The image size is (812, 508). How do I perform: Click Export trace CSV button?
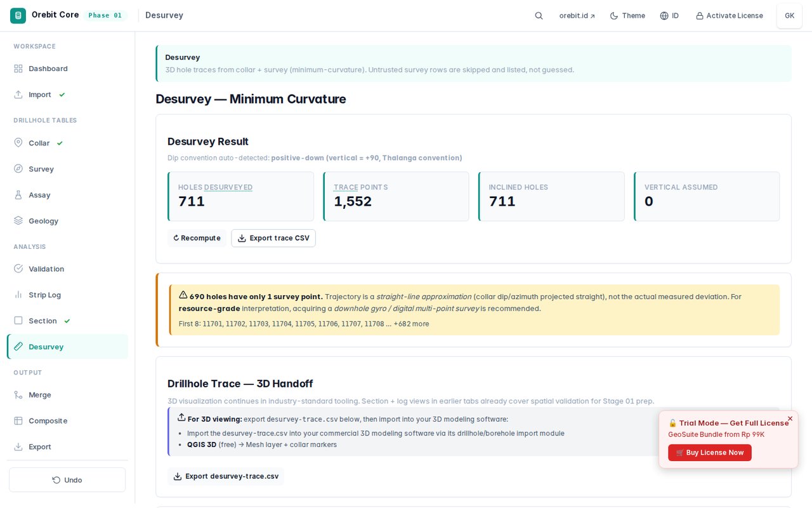tap(273, 238)
